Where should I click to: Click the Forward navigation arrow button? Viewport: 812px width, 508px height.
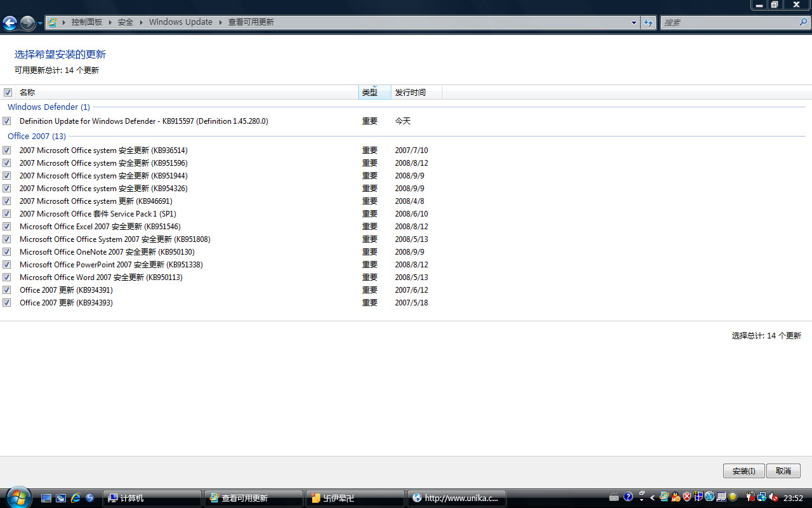pyautogui.click(x=27, y=23)
